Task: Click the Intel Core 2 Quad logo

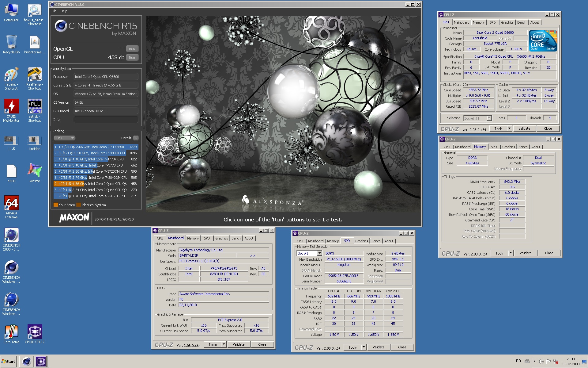Action: [543, 41]
